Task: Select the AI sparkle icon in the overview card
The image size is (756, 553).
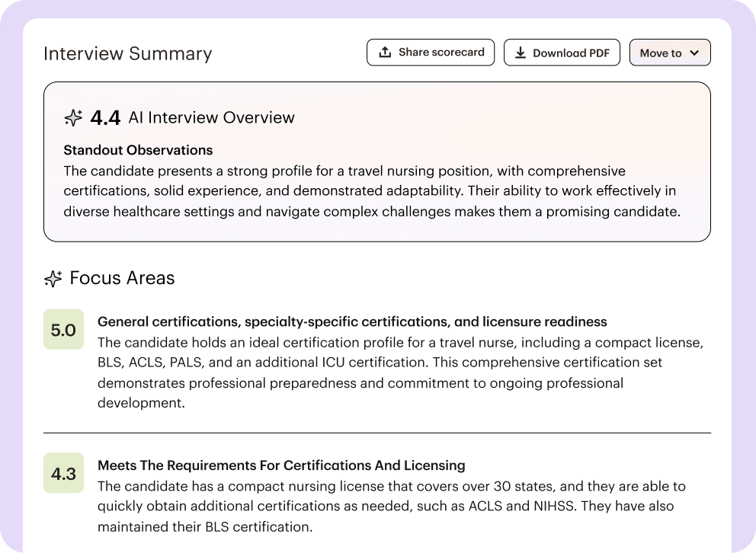Action: pos(72,117)
